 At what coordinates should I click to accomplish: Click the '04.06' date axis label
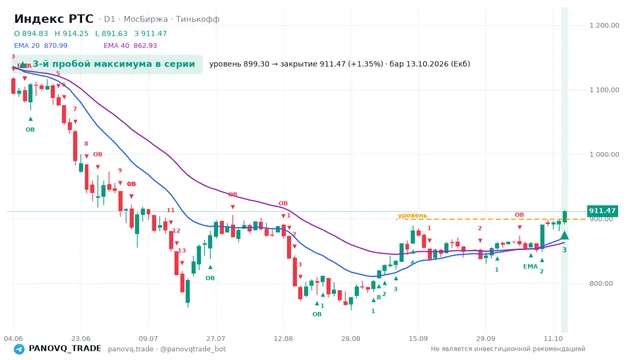pos(13,339)
